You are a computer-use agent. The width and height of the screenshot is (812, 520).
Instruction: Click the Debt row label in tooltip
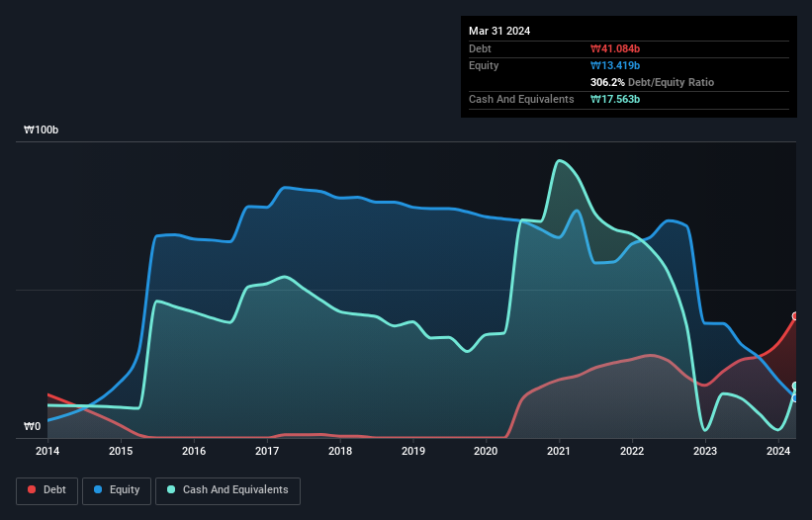(480, 48)
